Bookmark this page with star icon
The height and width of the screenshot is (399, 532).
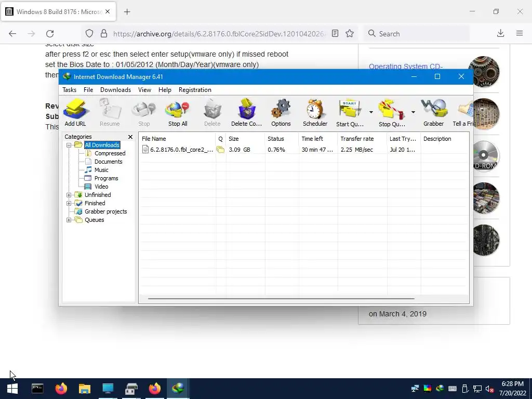(x=350, y=34)
